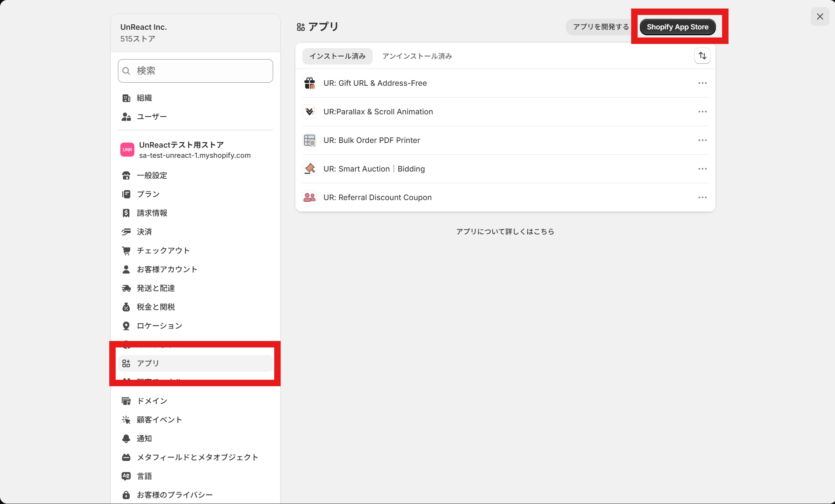Click the 通知 bell icon
Viewport: 835px width, 504px height.
tap(126, 439)
